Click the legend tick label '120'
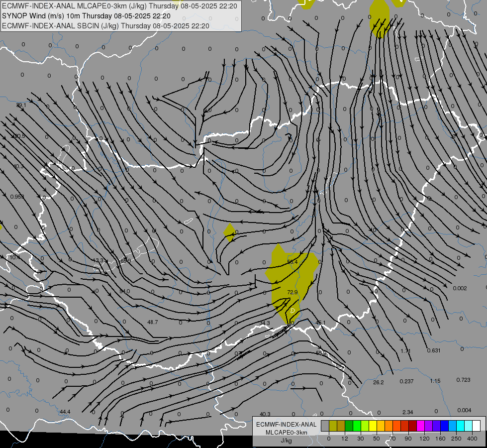487x448 pixels. tap(424, 439)
